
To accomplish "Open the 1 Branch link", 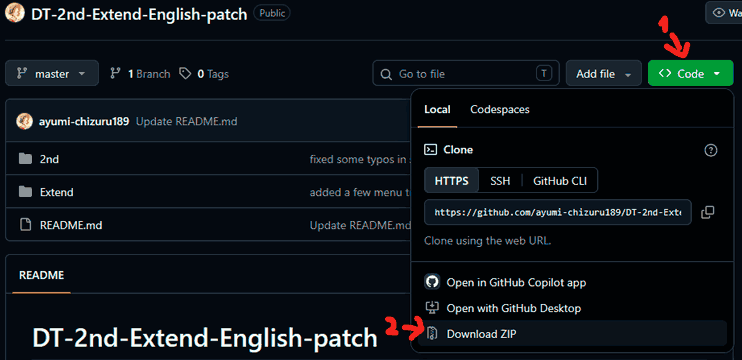I will point(140,74).
